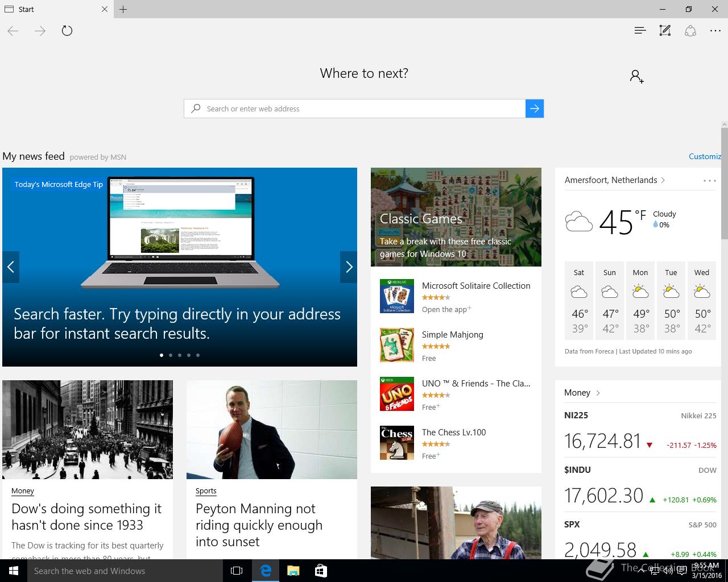Click the Simple Mahjong app icon
This screenshot has width=728, height=582.
[397, 345]
